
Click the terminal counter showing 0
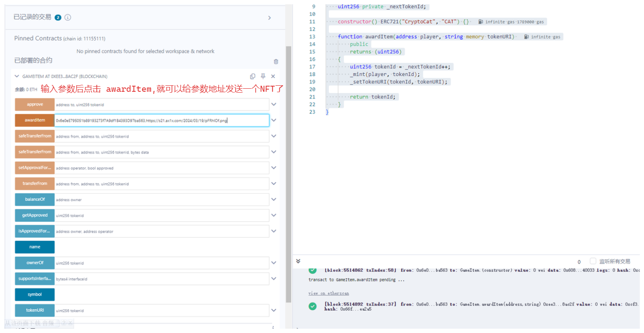tap(579, 262)
